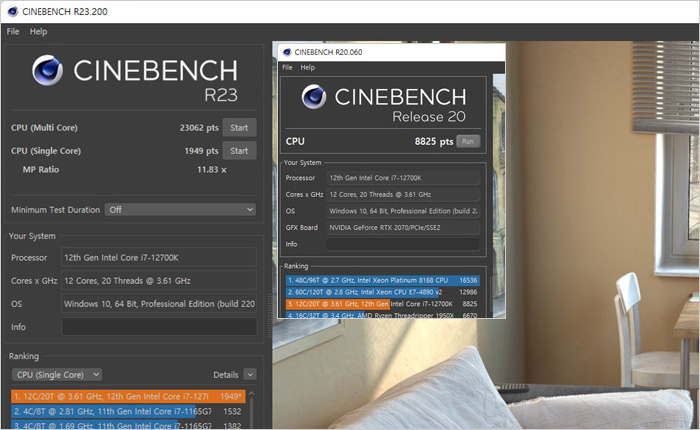The height and width of the screenshot is (430, 700).
Task: Select the i7-12700K ranking row scoring 1949
Action: (x=128, y=397)
